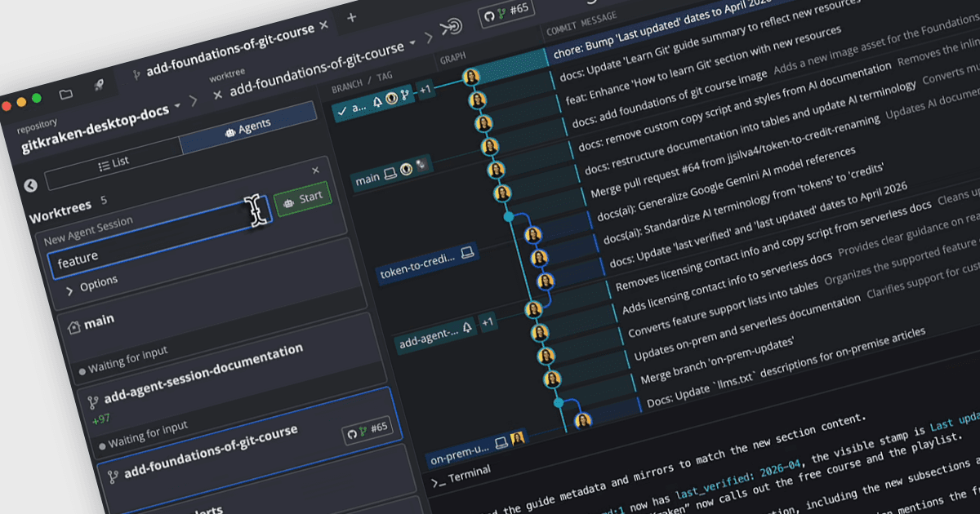The image size is (980, 514).
Task: Open PR #65 badge on add-foundations-of-git-course card
Action: point(366,430)
